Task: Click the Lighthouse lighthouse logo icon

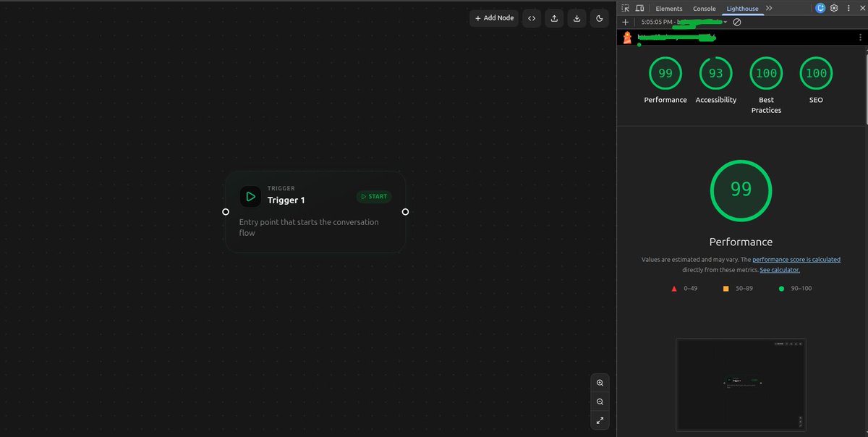Action: [628, 38]
